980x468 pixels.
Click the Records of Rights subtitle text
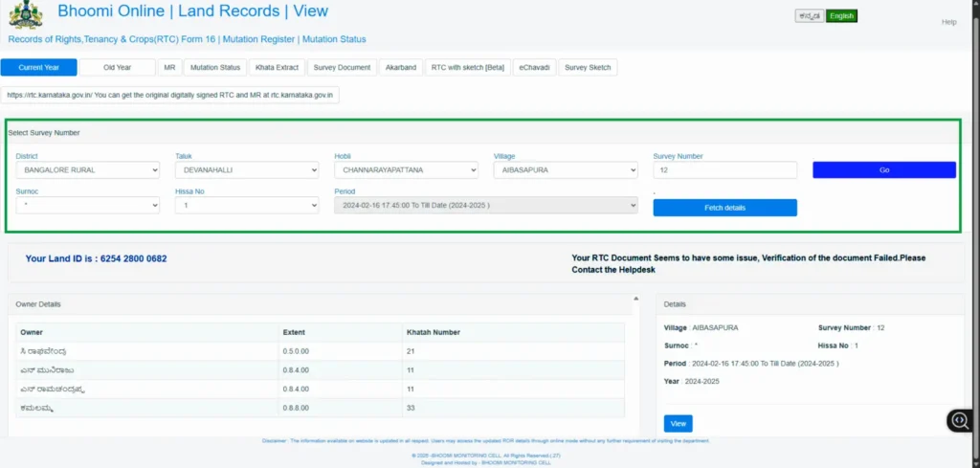[x=187, y=39]
